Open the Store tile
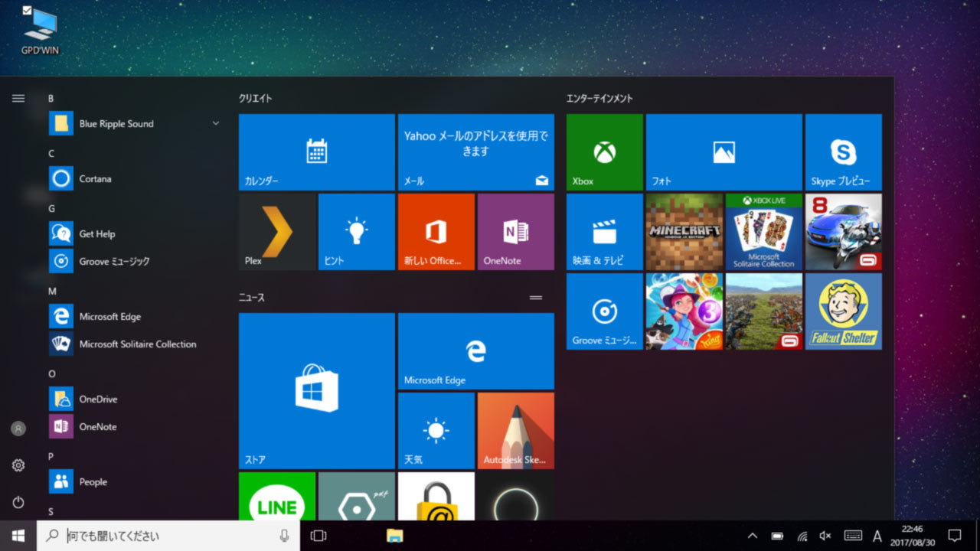 point(316,391)
